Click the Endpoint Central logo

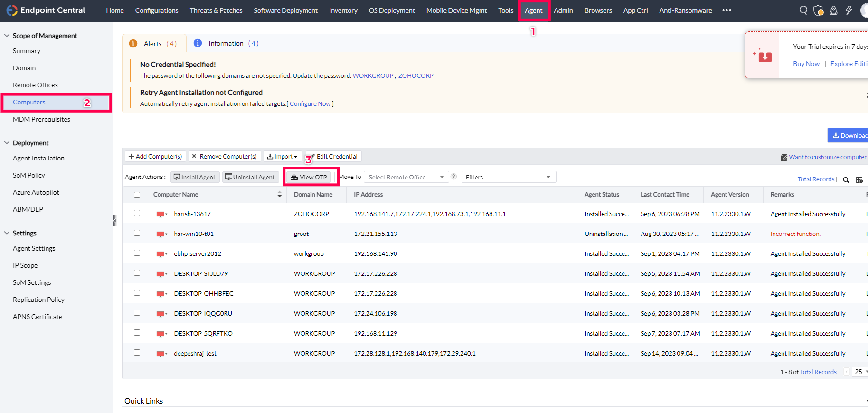[x=46, y=10]
